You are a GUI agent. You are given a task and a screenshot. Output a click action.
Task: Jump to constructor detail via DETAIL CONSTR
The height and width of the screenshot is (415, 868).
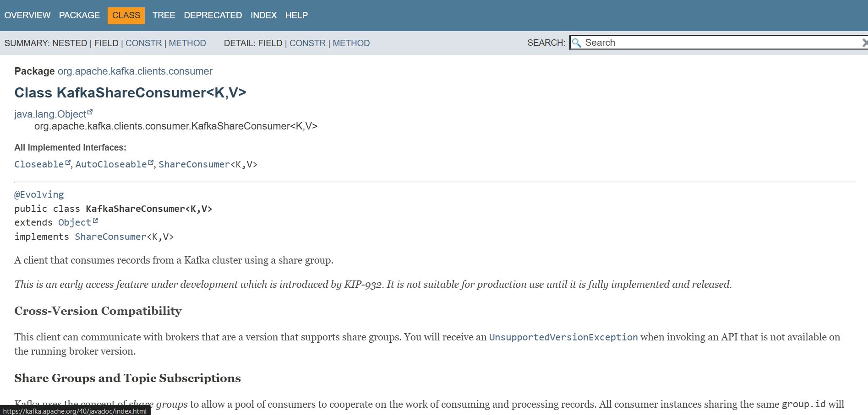307,43
